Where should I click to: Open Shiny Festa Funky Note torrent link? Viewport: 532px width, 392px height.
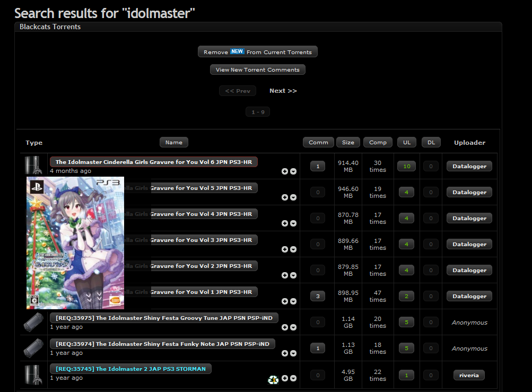point(162,344)
